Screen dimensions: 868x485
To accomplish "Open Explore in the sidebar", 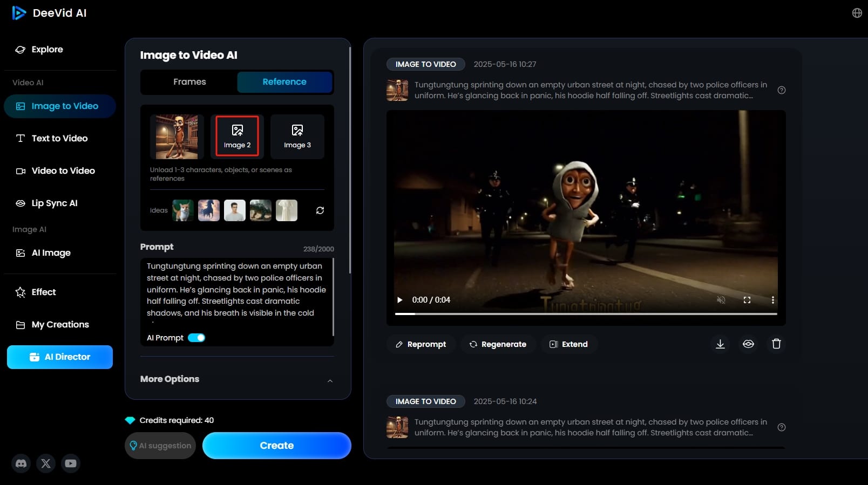I will pos(39,49).
